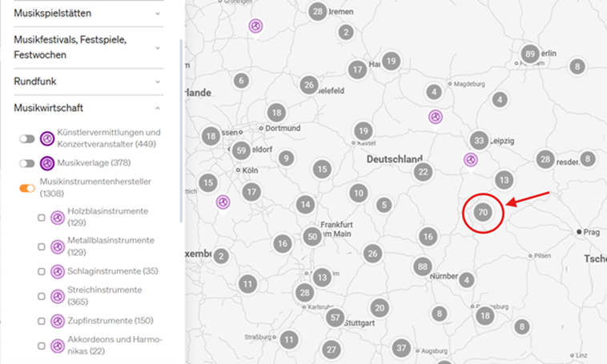Open cluster 22 next to Deutschland label
This screenshot has height=364, width=607.
coord(423,172)
